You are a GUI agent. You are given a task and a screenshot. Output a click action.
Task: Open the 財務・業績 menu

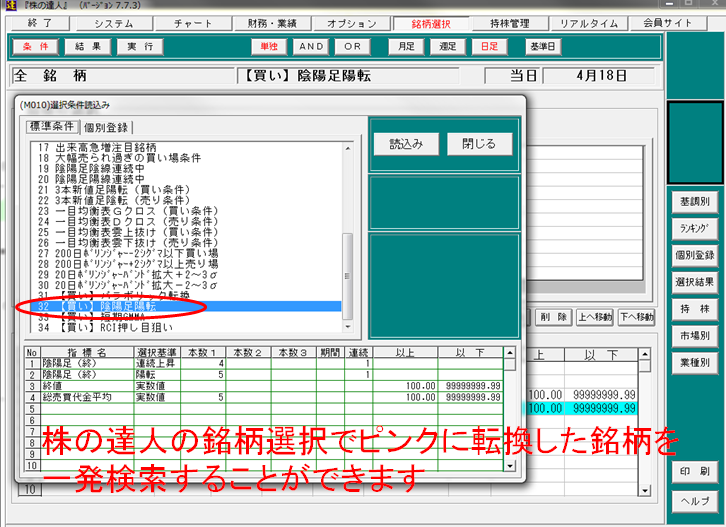point(272,24)
